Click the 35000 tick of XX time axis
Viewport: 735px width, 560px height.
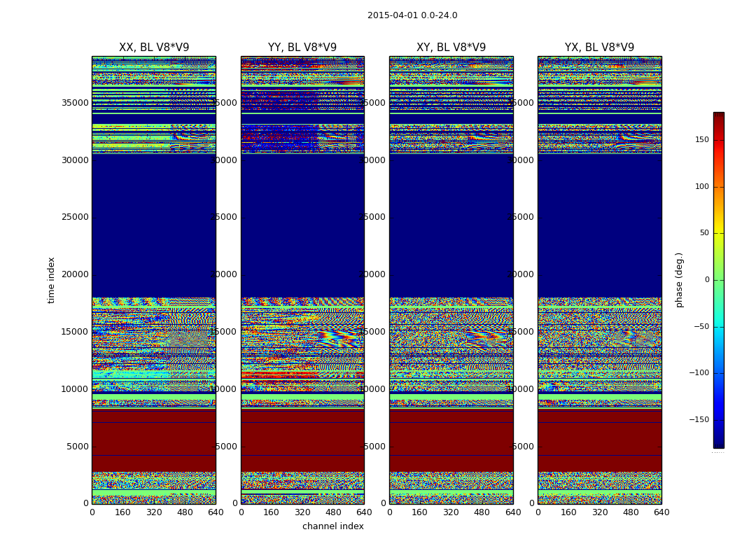point(75,103)
